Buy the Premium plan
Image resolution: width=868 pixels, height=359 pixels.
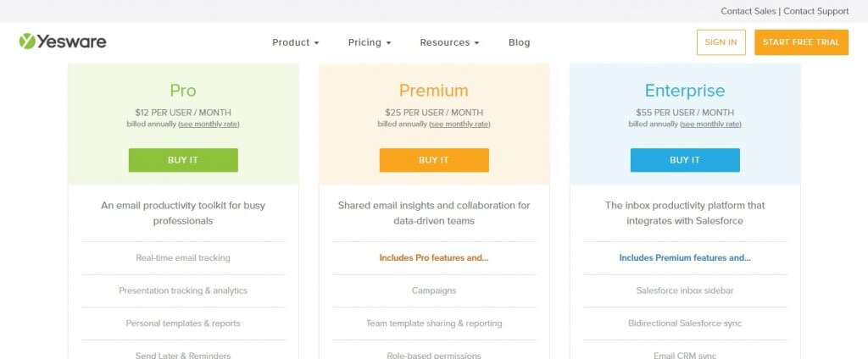click(x=434, y=160)
